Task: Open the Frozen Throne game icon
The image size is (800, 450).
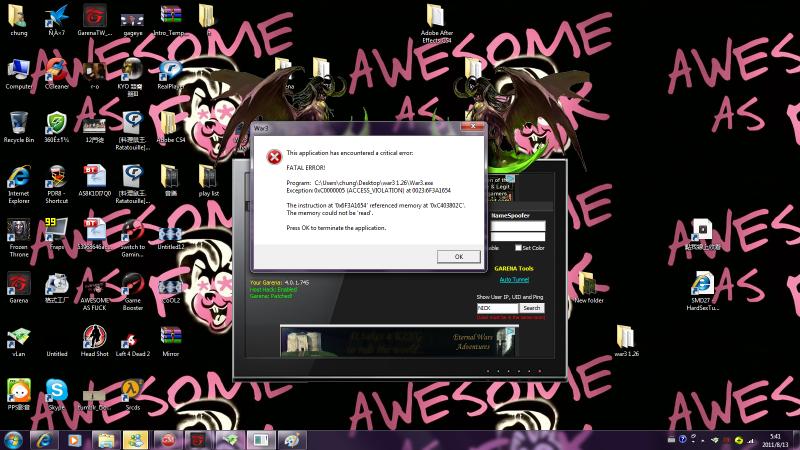Action: tap(18, 238)
